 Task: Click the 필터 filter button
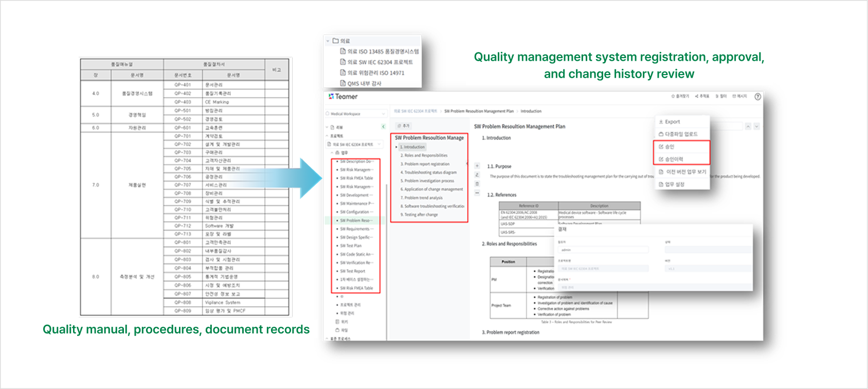point(721,96)
